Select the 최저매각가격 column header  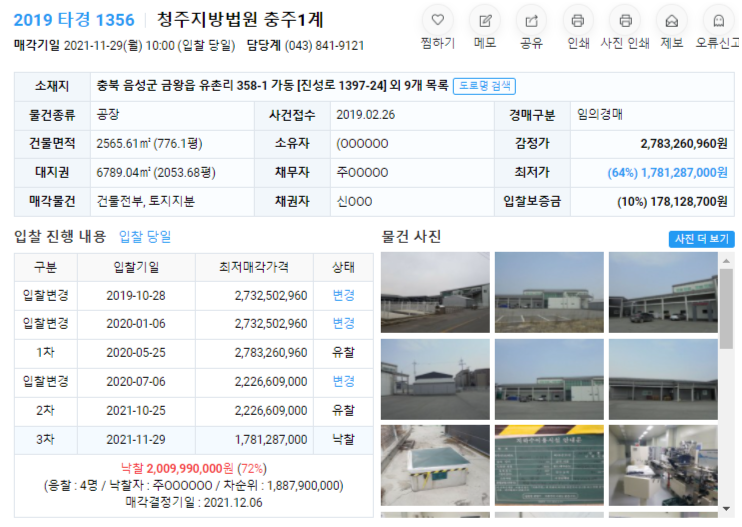click(x=254, y=267)
